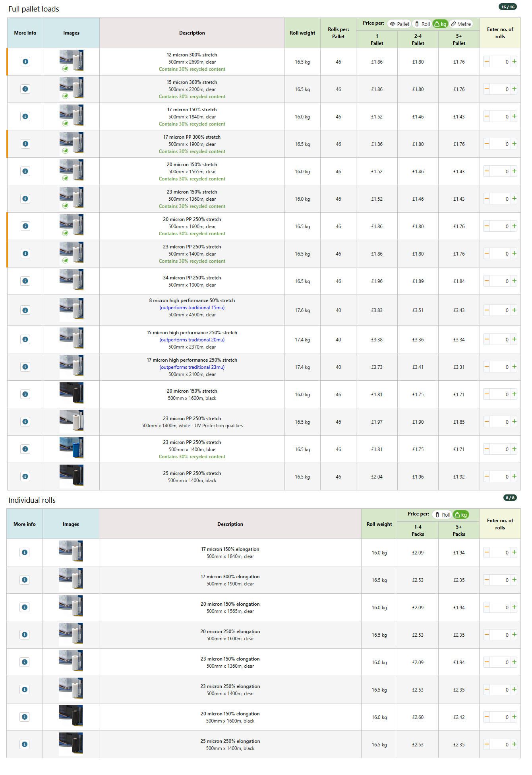Increase packs for 17 micron 300% elongation
This screenshot has width=532, height=775.
click(514, 580)
